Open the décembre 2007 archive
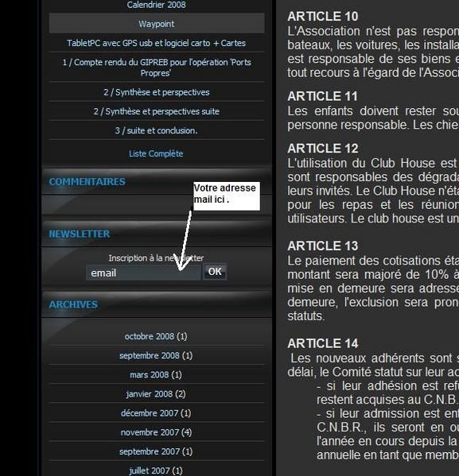Viewport: 459px width, 476px height. click(x=156, y=413)
